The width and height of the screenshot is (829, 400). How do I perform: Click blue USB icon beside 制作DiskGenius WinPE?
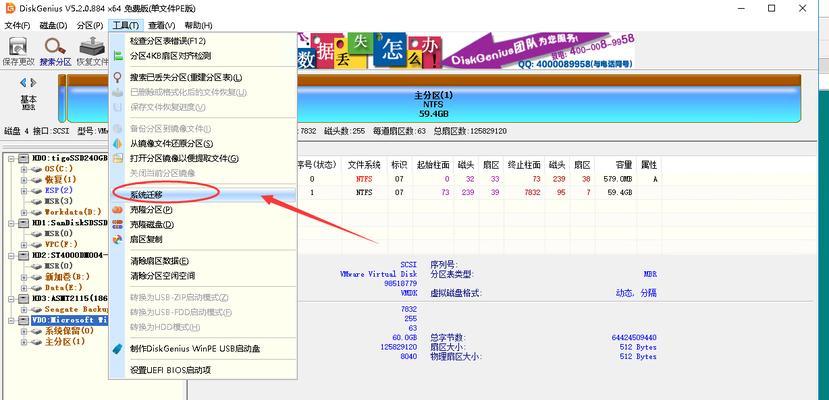point(118,349)
